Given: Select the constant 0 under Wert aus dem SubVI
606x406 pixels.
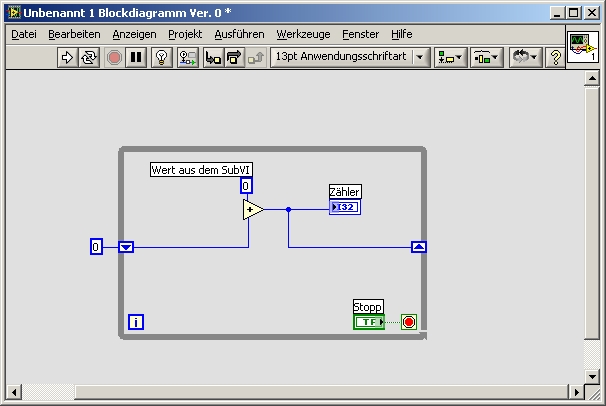Looking at the screenshot, I should [x=246, y=186].
